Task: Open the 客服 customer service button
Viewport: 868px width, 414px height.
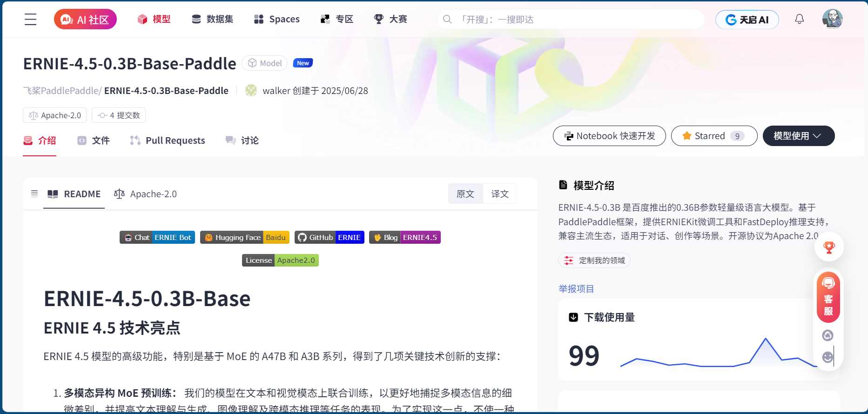Action: [x=828, y=297]
